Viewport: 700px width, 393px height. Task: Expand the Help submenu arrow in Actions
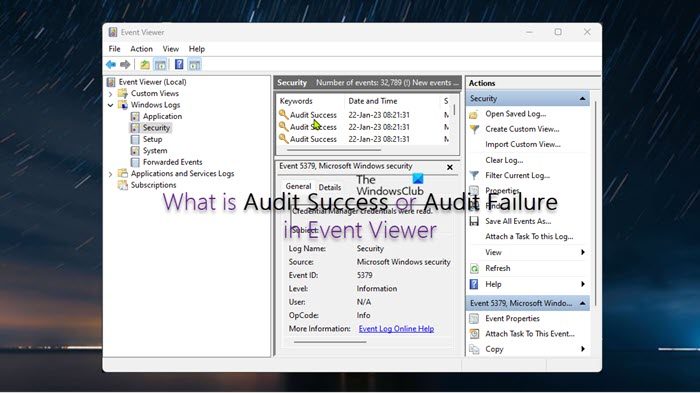(583, 284)
